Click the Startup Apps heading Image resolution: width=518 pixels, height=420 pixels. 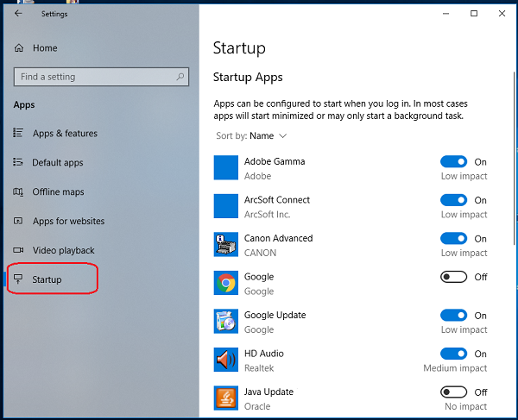click(248, 78)
